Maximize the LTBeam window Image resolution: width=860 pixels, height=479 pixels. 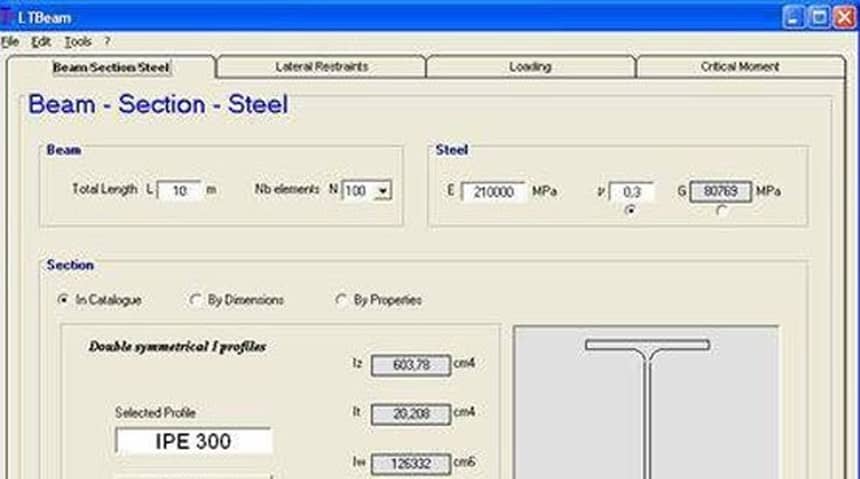(x=819, y=17)
